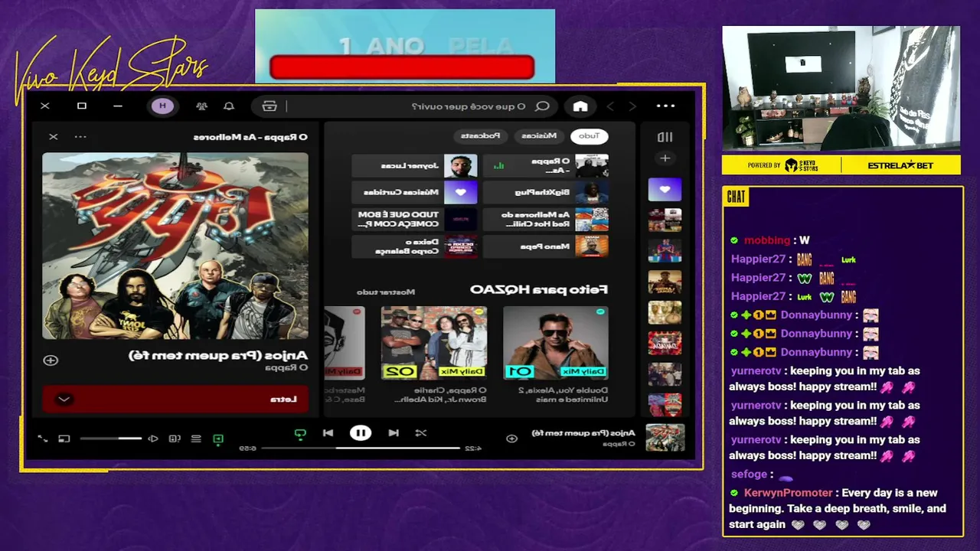Toggle the Now Playing view button
The width and height of the screenshot is (980, 551).
(x=218, y=439)
